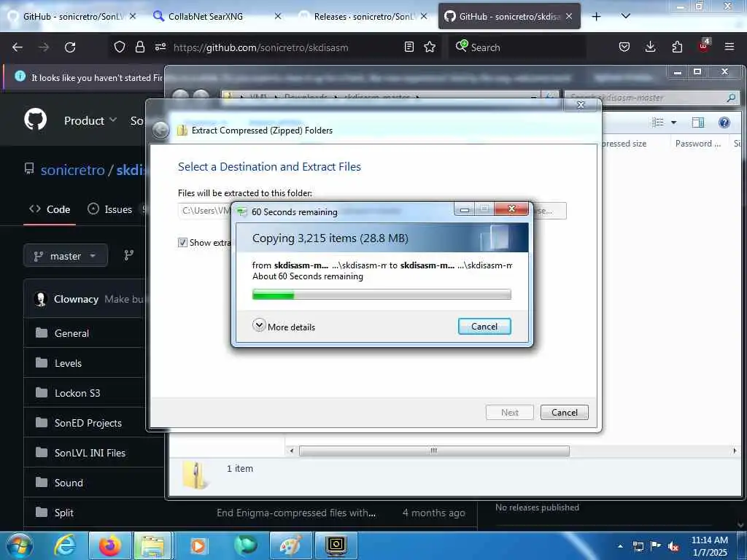This screenshot has width=747, height=560.
Task: Toggle Reader view icon
Action: click(x=409, y=47)
